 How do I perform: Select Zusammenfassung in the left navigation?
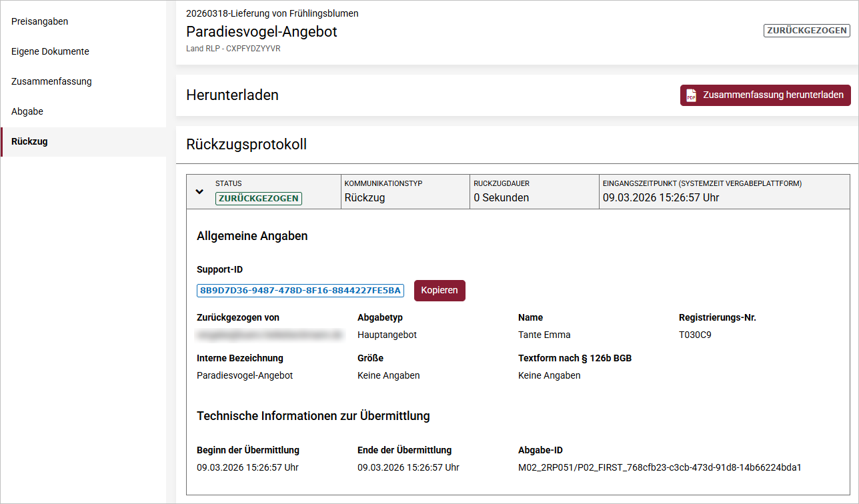[x=51, y=81]
